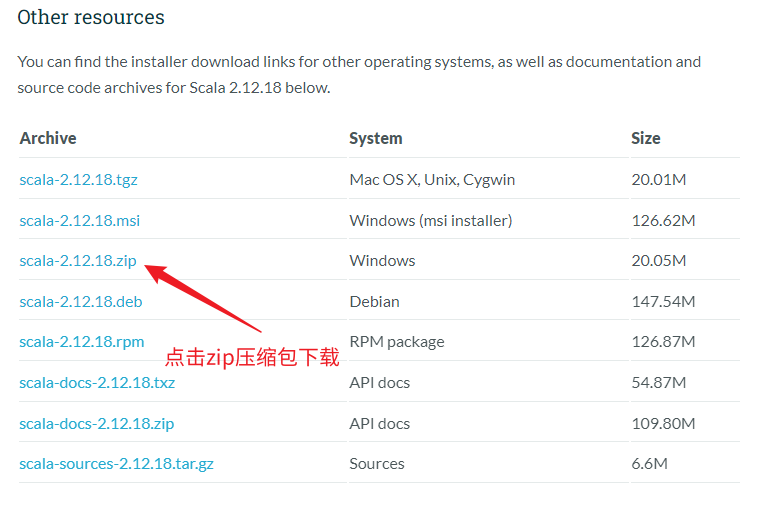Screen dimensions: 771x518
Task: Click the "Other resources" heading
Action: 91,17
